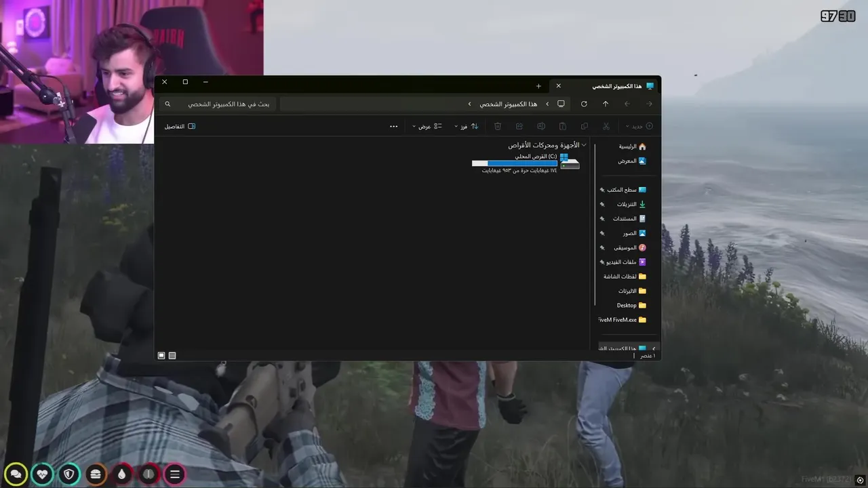
Task: Open the sidebar folder named Desktop
Action: [x=631, y=306]
